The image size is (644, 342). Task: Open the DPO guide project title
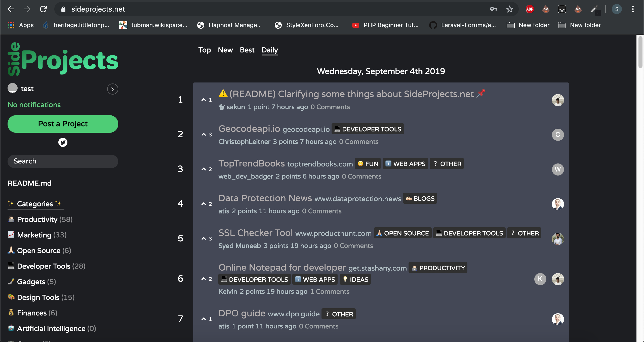click(x=242, y=313)
